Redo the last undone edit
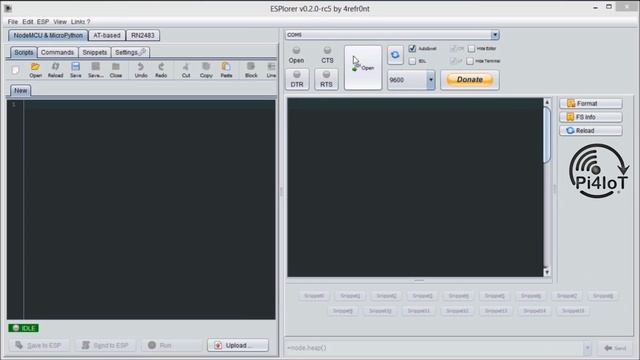 [161, 70]
